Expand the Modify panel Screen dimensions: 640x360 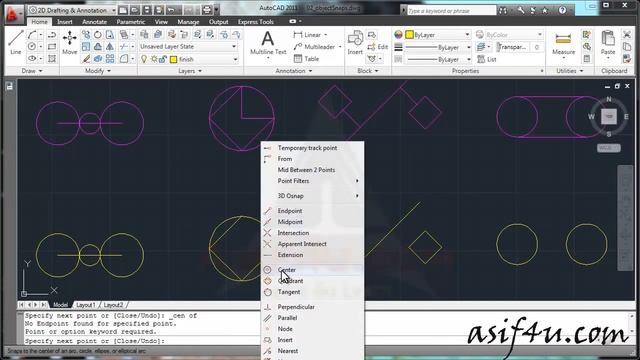pos(98,71)
